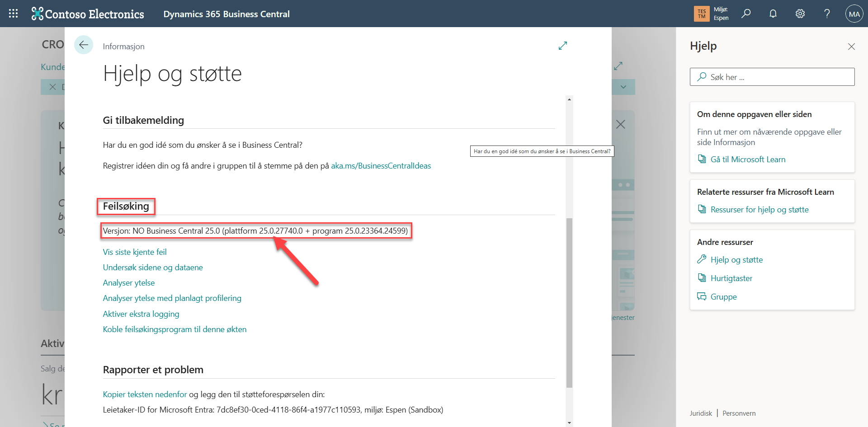Click Relaterte ressurser fra Microsoft Learn heading
Viewport: 868px width, 427px height.
point(765,192)
